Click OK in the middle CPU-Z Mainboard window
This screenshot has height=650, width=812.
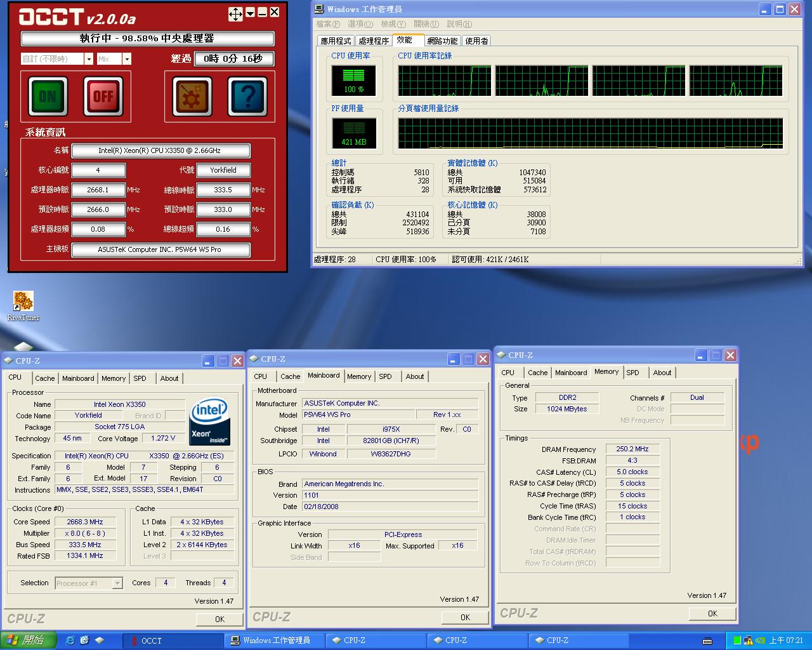[465, 617]
